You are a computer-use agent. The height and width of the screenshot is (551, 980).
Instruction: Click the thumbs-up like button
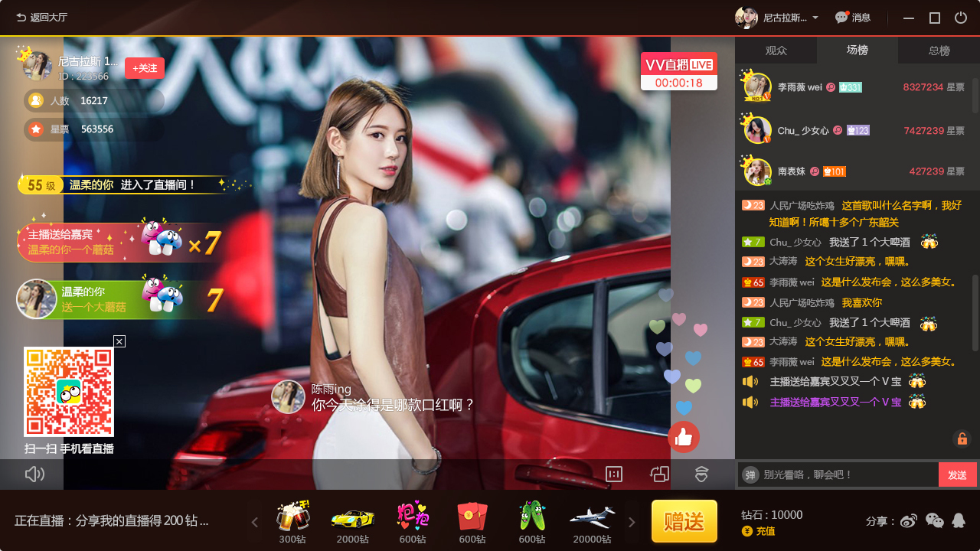pyautogui.click(x=684, y=437)
